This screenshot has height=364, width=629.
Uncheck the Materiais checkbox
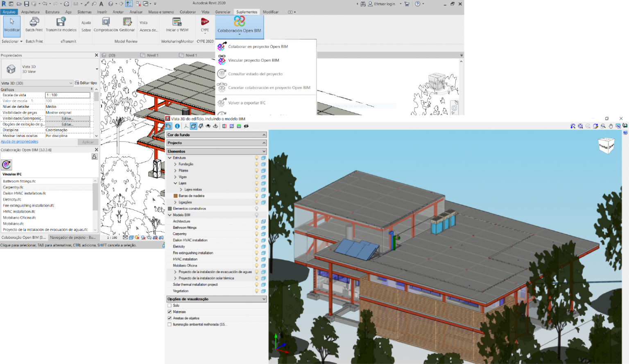169,312
